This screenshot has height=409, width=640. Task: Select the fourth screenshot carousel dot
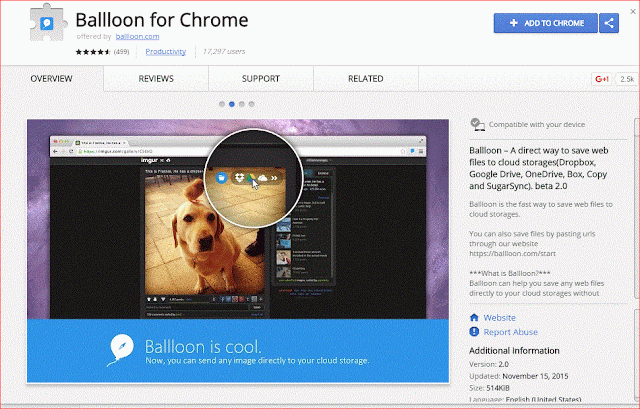(251, 104)
